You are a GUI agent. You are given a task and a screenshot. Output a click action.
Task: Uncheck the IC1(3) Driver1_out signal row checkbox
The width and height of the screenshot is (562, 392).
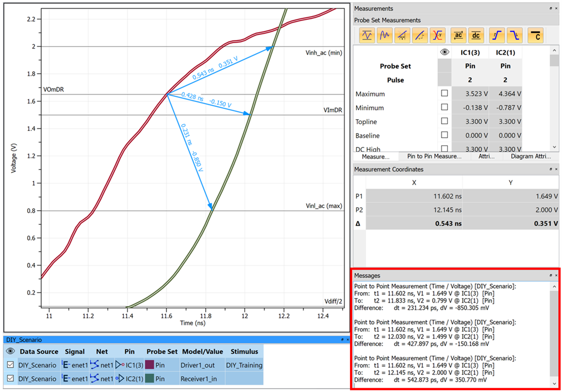click(11, 365)
